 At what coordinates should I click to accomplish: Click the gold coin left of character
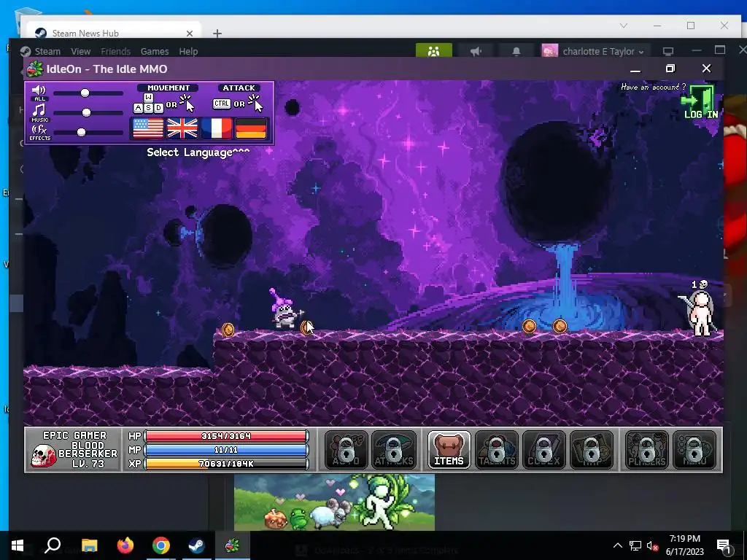coord(228,330)
